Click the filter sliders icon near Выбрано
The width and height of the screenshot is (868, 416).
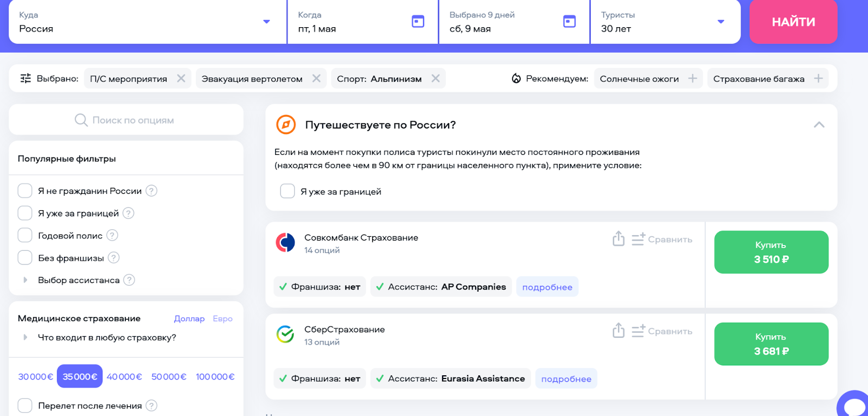click(x=25, y=79)
